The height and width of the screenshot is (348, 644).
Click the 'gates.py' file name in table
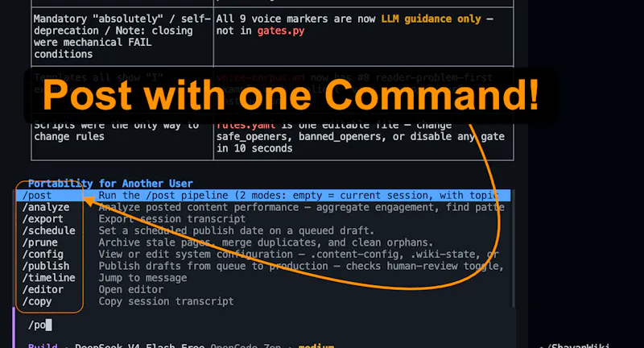pos(281,31)
